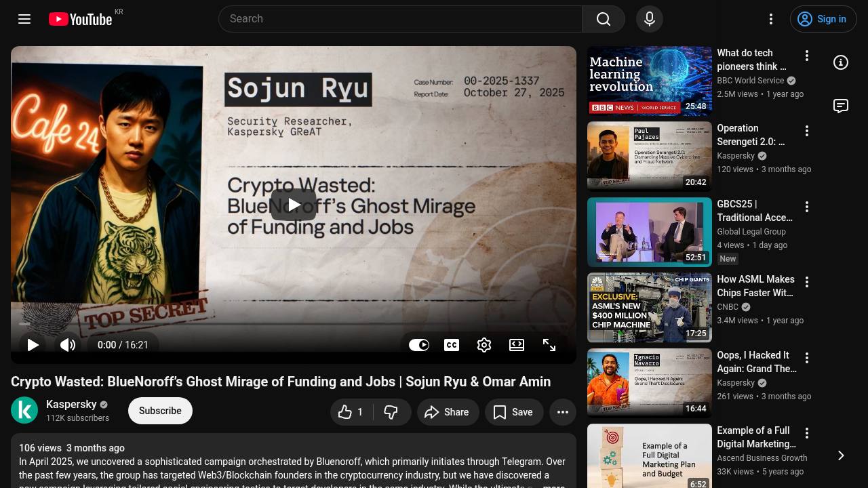
Task: Enter full screen mode
Action: 549,345
